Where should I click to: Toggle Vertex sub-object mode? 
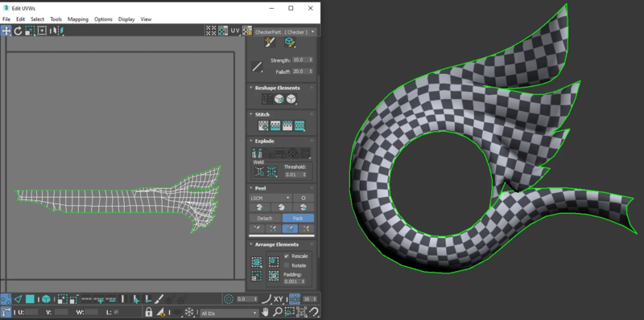(x=6, y=299)
